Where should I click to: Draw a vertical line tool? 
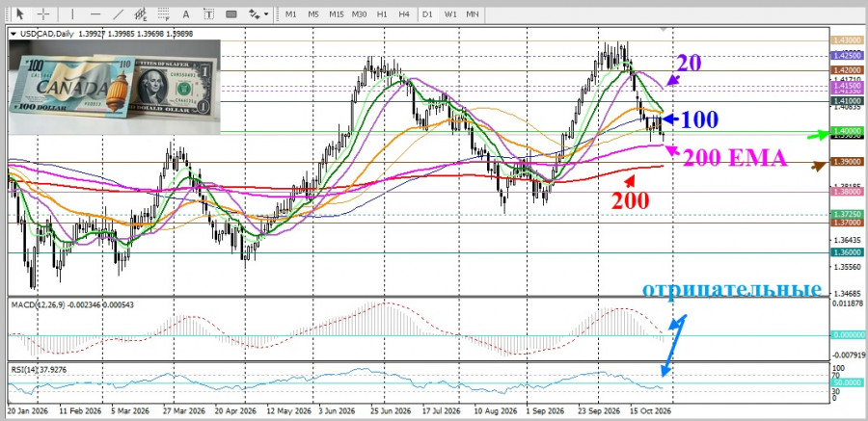point(72,13)
